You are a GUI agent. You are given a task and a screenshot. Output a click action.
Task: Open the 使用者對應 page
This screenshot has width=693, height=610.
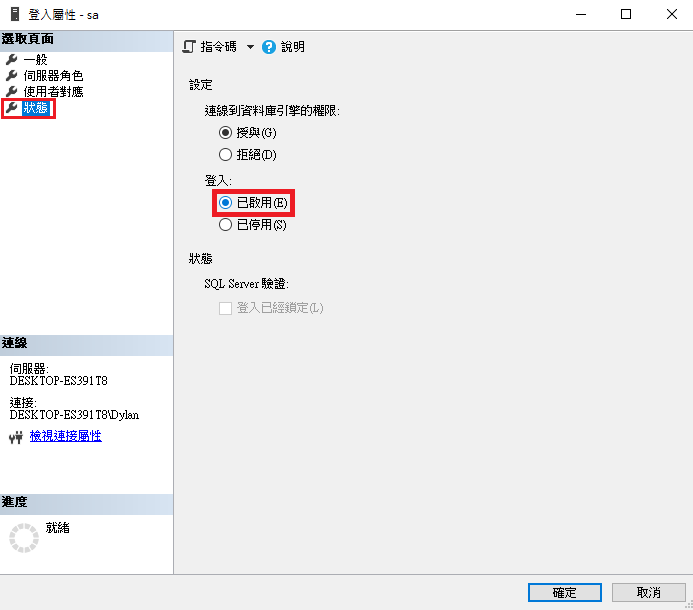coord(53,92)
